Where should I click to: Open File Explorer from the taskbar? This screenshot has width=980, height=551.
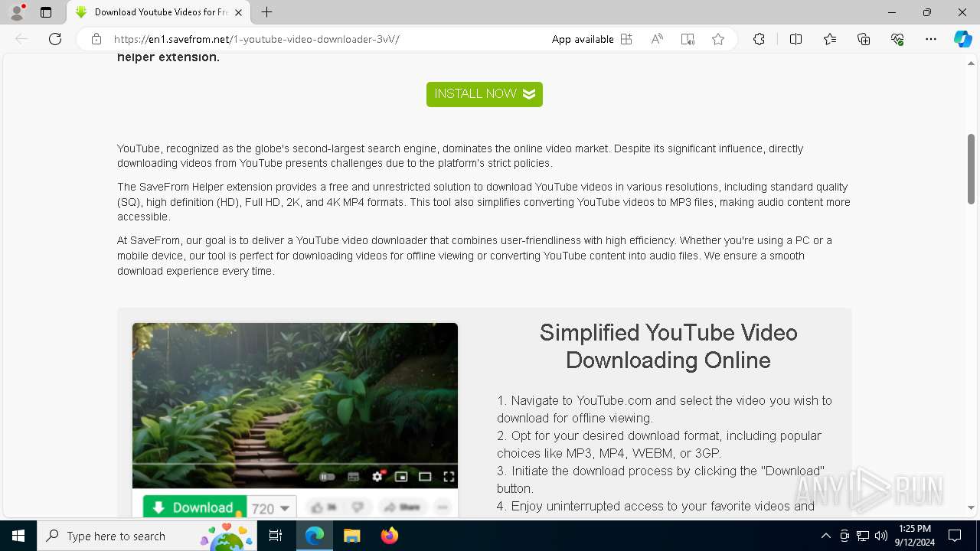352,536
